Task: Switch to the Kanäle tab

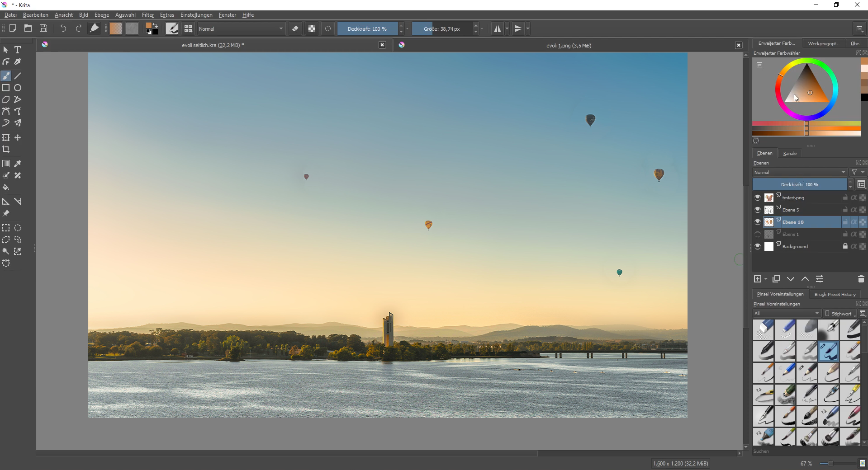Action: click(790, 153)
